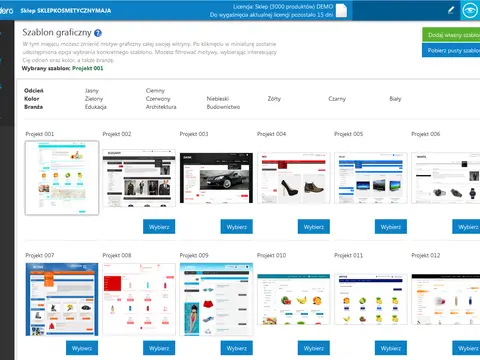The image size is (480, 360).
Task: Select the Projekt 004 shoes template thumbnail
Action: tap(294, 178)
